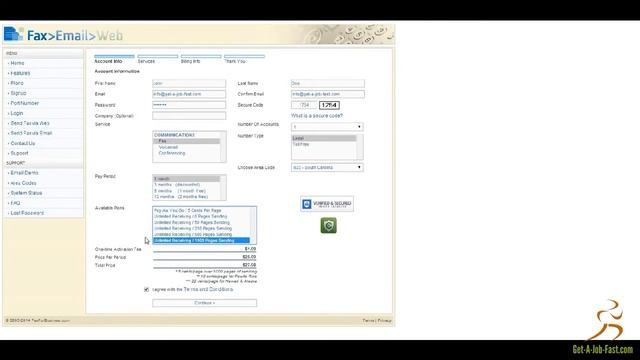Select Local in Number Type list
Image resolution: width=640 pixels, height=360 pixels.
324,138
